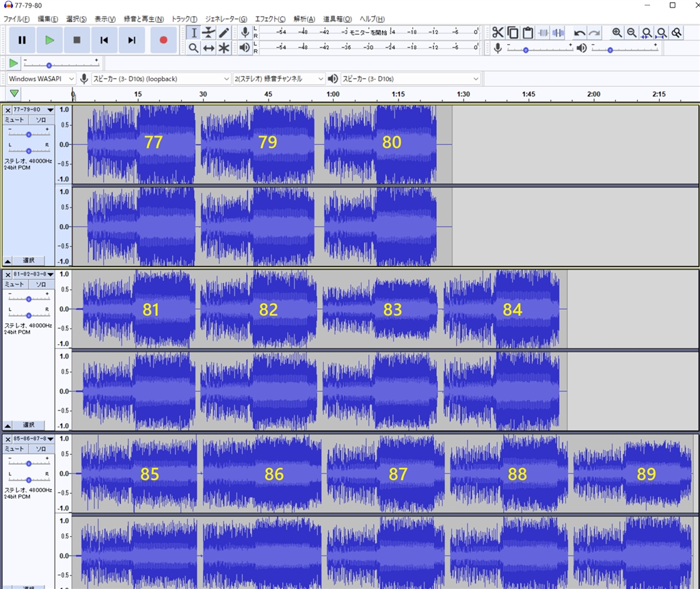The width and height of the screenshot is (700, 589).
Task: Click the green Play button
Action: (x=49, y=40)
